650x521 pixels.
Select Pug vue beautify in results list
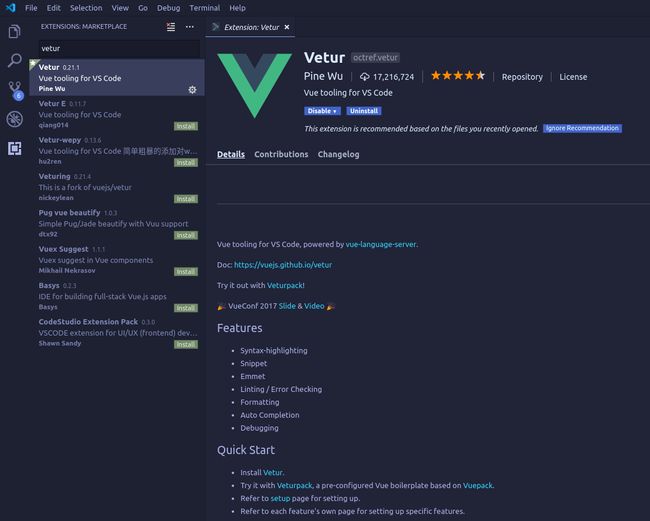(117, 223)
